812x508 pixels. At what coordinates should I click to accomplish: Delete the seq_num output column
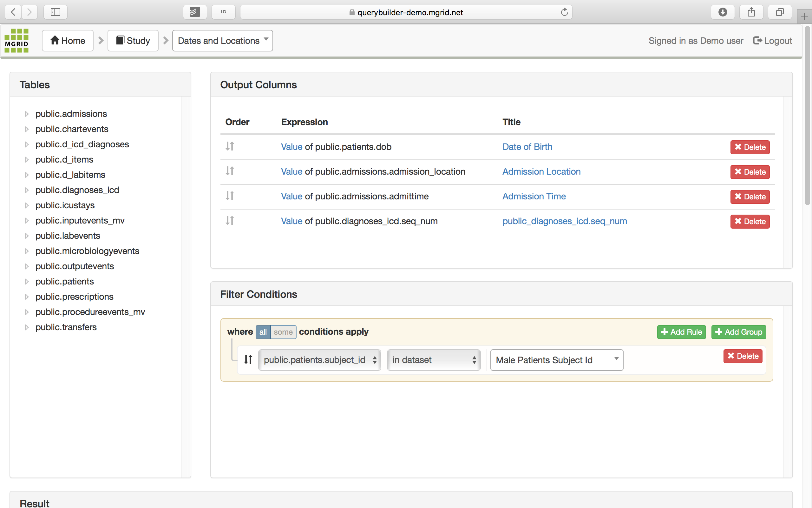750,222
